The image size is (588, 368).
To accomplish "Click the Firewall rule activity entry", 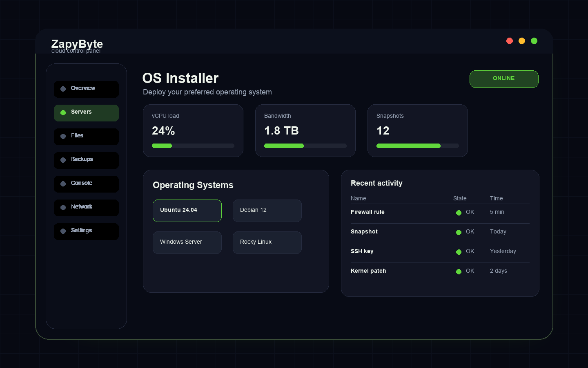I will click(x=367, y=212).
